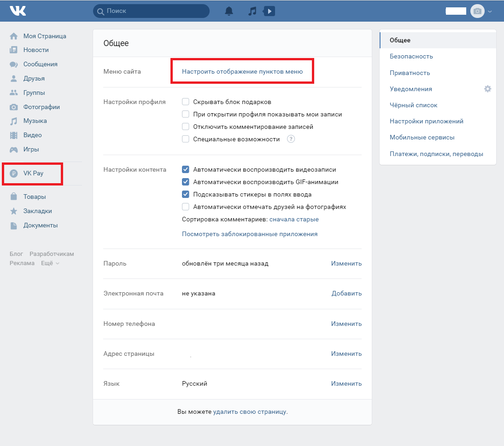
Task: Click the bag icon beside Товары
Action: point(13,197)
